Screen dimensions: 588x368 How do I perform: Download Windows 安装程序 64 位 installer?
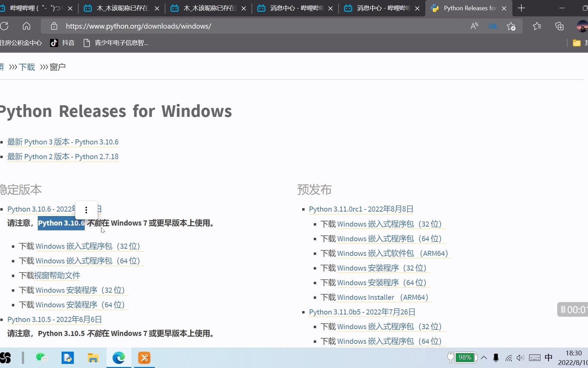click(80, 305)
